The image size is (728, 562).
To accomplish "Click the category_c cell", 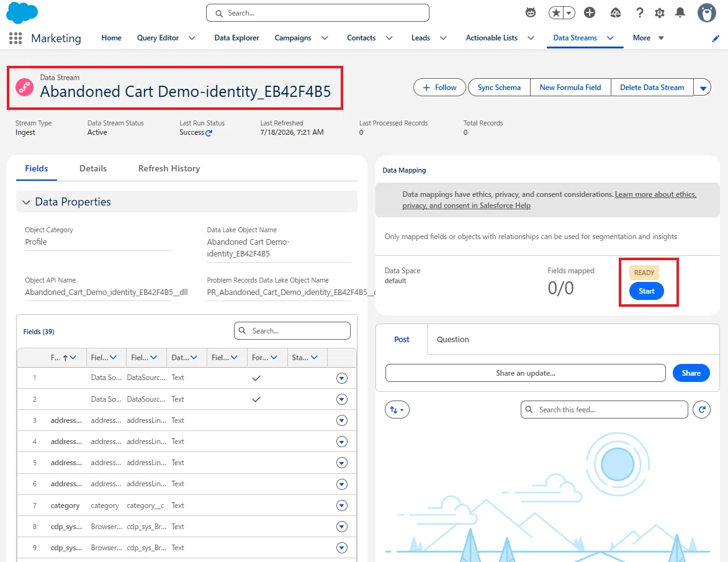I will 145,505.
